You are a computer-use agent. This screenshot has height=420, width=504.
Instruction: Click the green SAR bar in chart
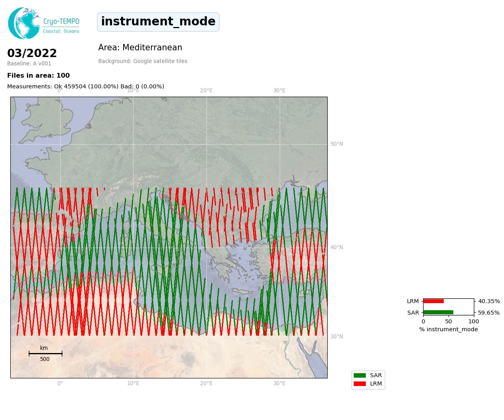pos(438,313)
